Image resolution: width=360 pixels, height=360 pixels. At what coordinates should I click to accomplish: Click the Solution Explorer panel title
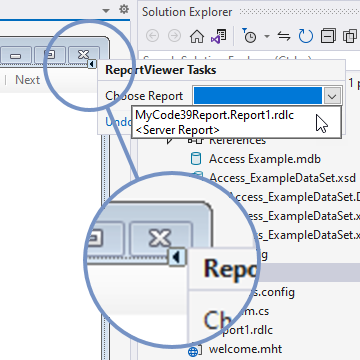pos(187,12)
